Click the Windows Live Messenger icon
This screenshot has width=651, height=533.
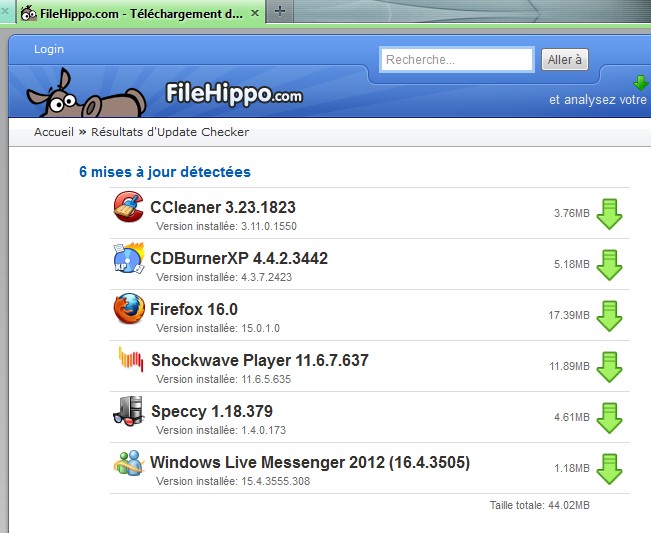[129, 462]
